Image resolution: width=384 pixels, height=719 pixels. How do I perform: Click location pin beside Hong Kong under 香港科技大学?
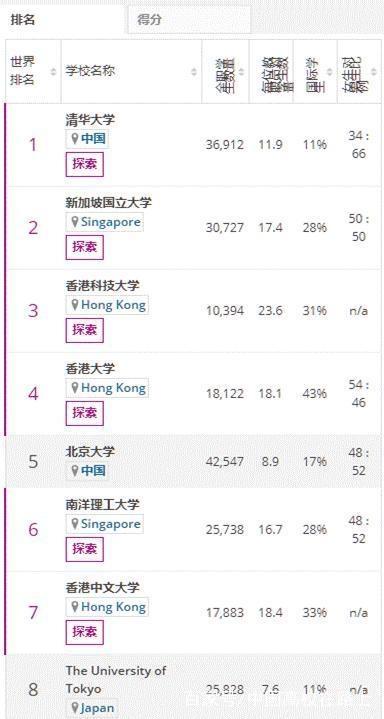pyautogui.click(x=74, y=305)
